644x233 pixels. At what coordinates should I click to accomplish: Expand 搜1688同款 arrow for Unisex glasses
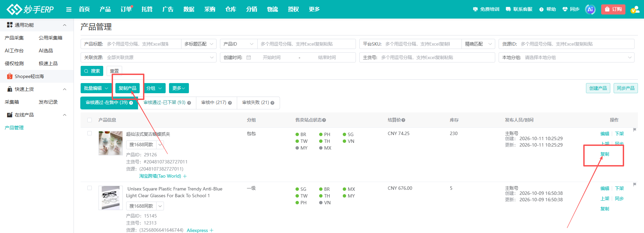tap(160, 206)
